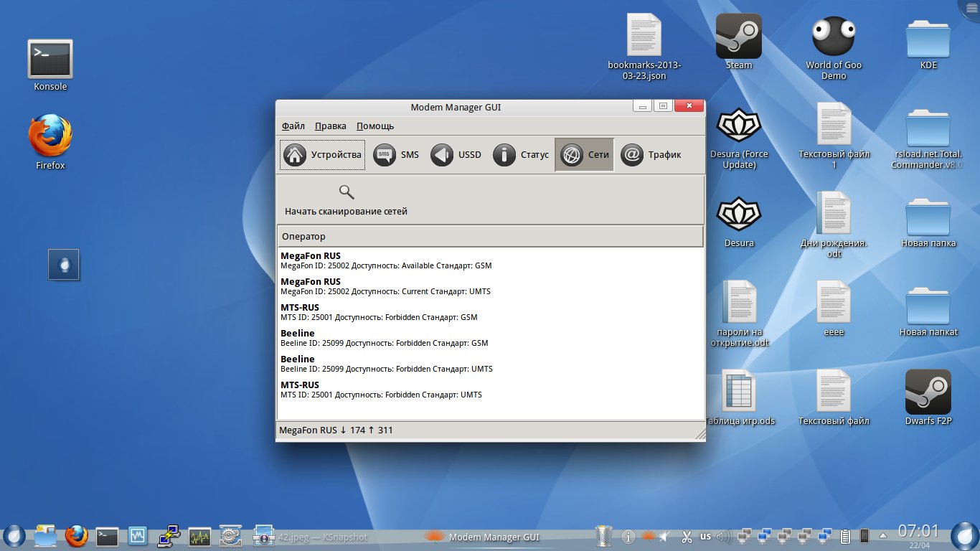Image resolution: width=980 pixels, height=551 pixels.
Task: Switch to the SMS section
Action: point(396,155)
